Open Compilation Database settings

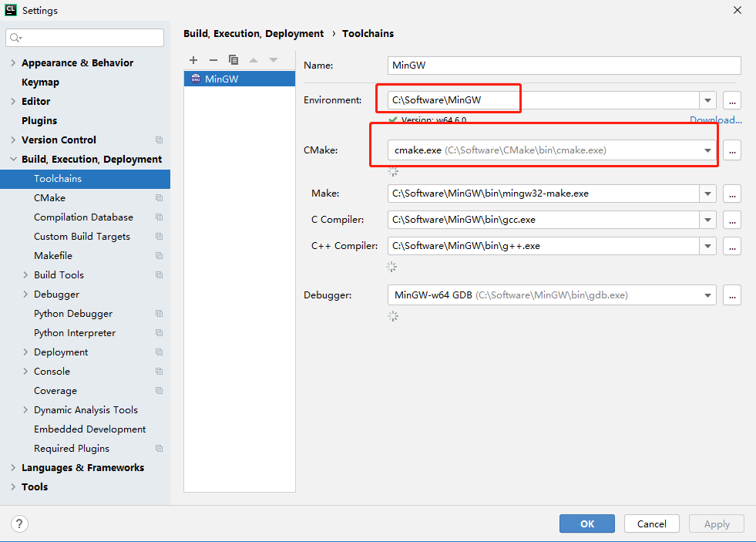click(x=83, y=217)
